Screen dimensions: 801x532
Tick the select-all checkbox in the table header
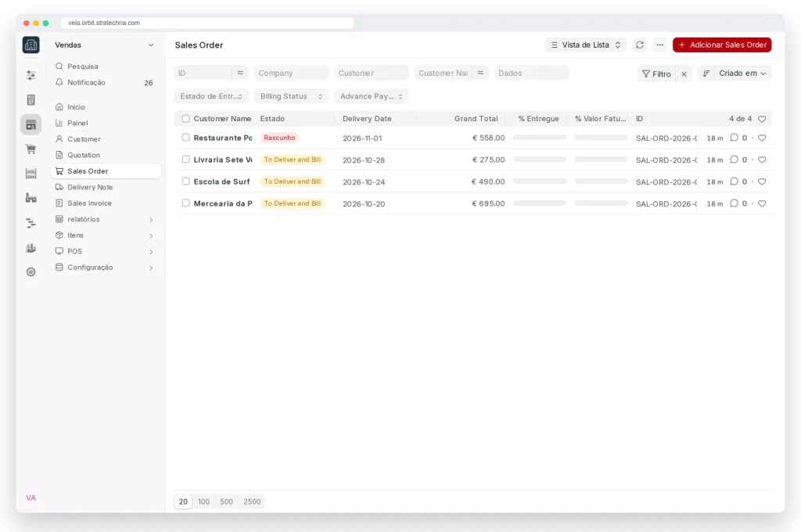[186, 119]
